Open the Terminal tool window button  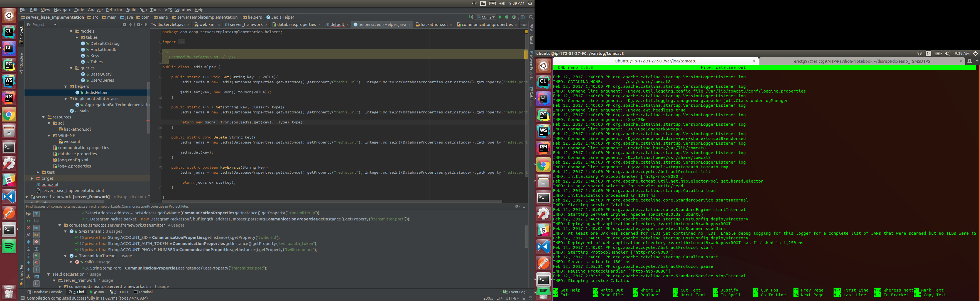(143, 292)
